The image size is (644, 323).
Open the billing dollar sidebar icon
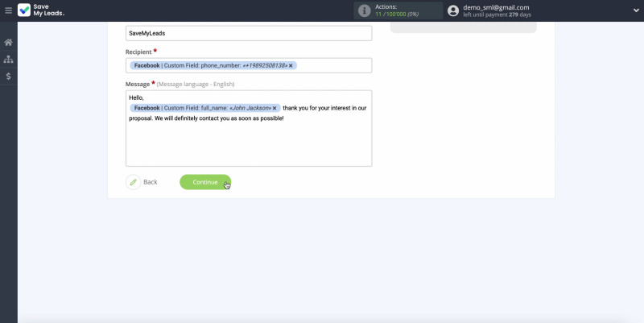point(8,76)
